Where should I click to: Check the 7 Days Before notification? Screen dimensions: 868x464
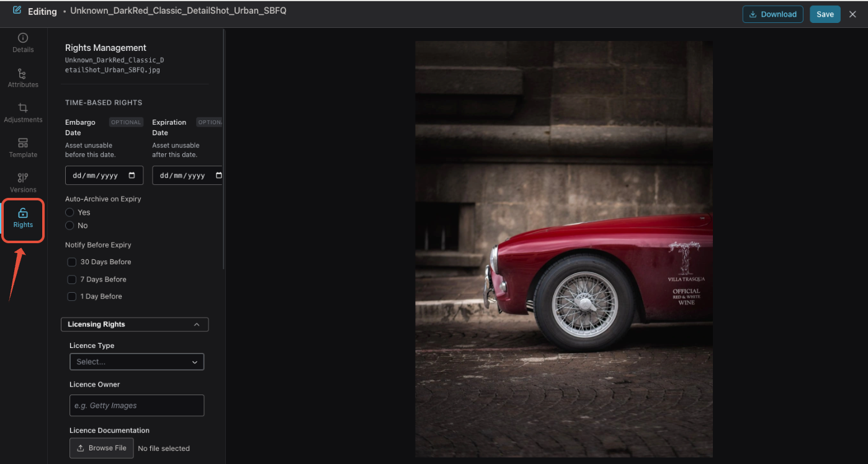72,279
